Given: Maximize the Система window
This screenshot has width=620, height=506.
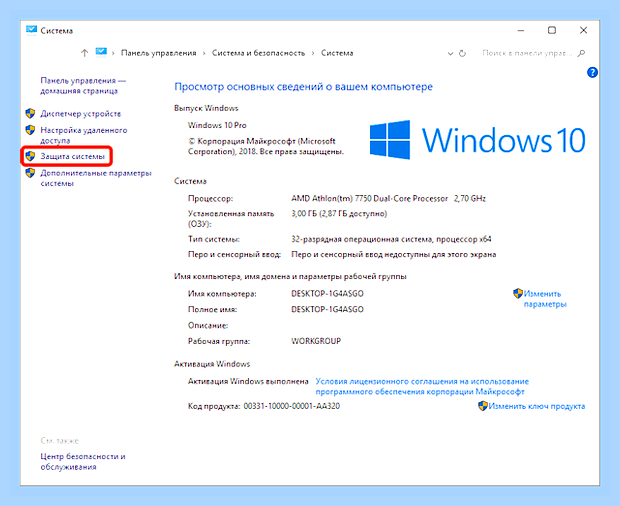Looking at the screenshot, I should [552, 30].
